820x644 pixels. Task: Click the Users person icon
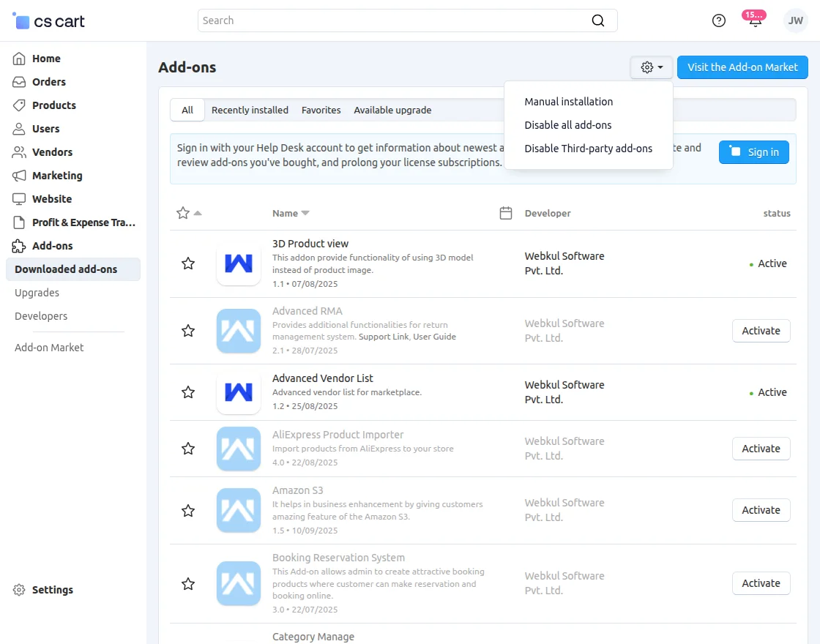(19, 129)
